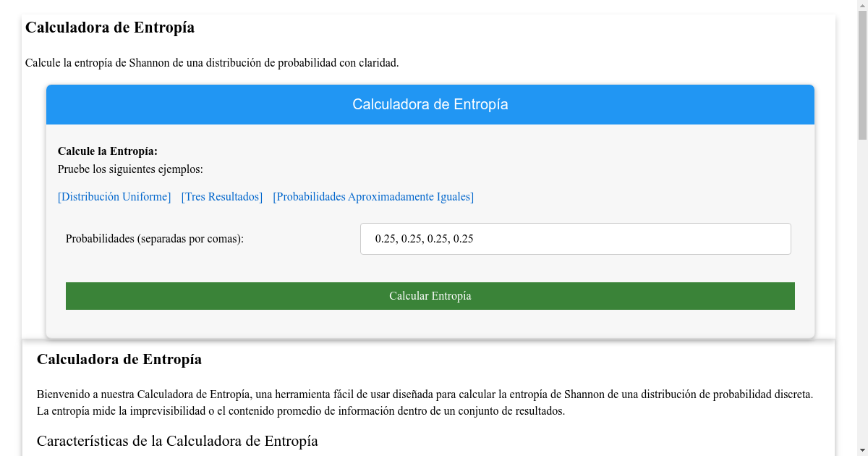868x456 pixels.
Task: Click the Bienvenido welcome paragraph
Action: (x=425, y=402)
